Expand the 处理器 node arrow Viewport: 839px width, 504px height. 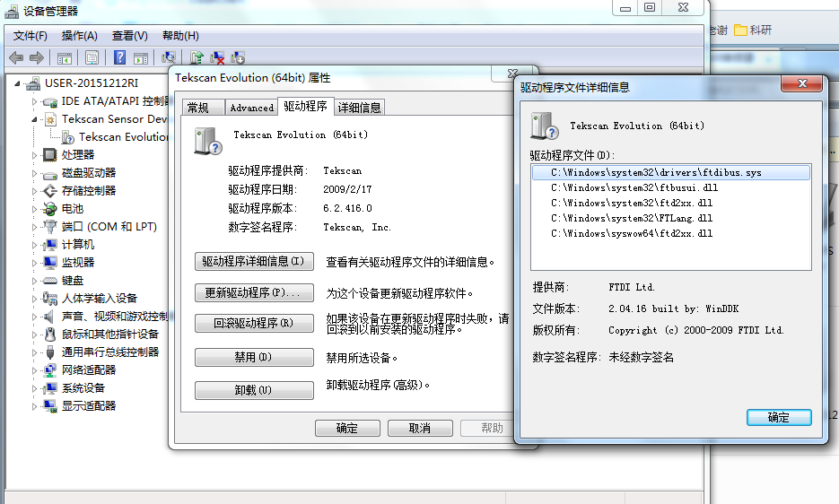click(x=34, y=156)
